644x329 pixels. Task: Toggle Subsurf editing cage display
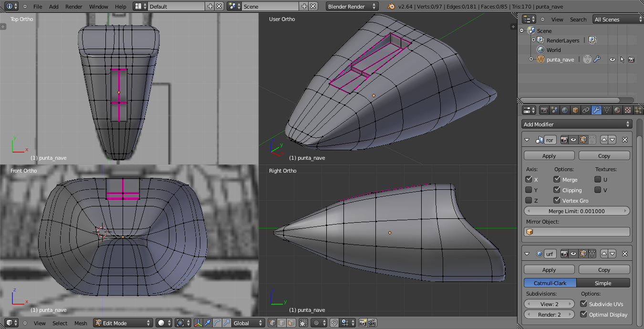coord(592,254)
